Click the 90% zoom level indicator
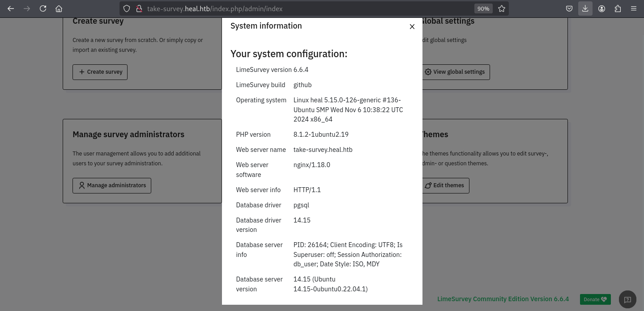 [483, 8]
